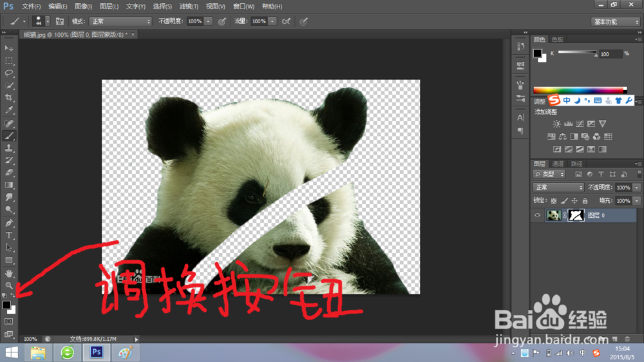Select the Move tool
Viewport: 644px width, 362px height.
click(9, 48)
